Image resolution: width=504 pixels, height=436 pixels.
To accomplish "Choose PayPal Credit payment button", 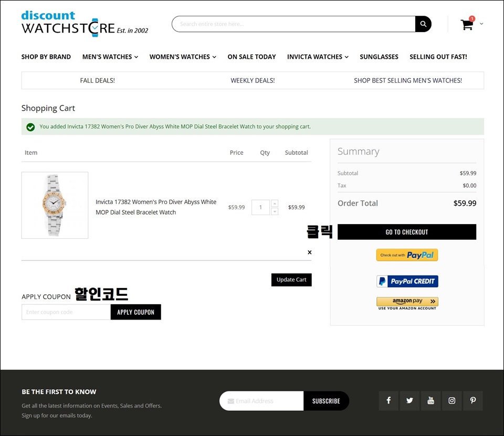I will 407,281.
